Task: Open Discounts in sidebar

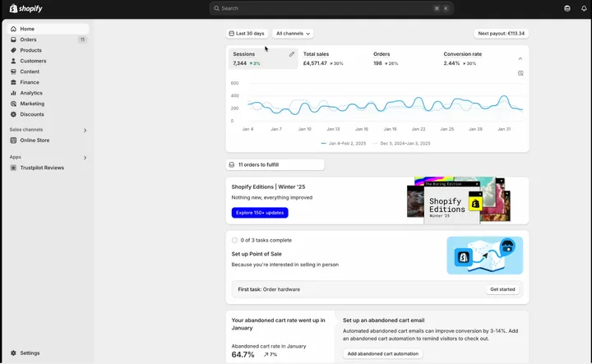Action: point(48,114)
